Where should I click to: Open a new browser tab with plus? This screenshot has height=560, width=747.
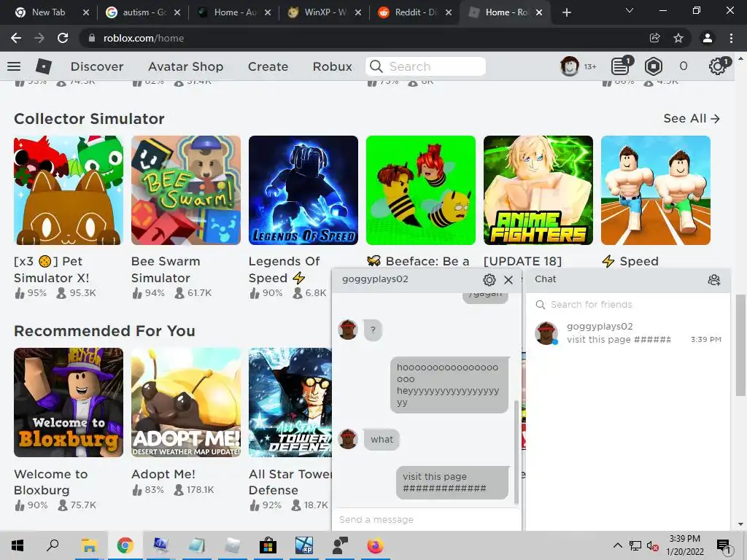[x=566, y=12]
